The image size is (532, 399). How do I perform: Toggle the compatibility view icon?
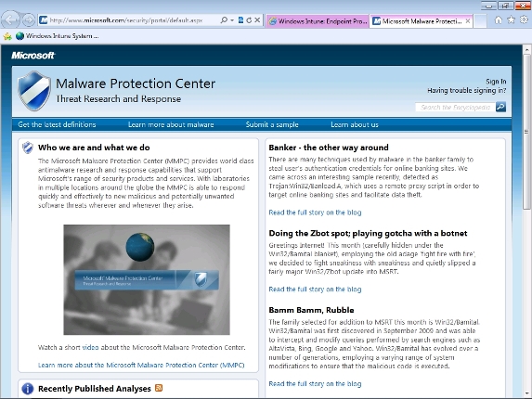[240, 20]
